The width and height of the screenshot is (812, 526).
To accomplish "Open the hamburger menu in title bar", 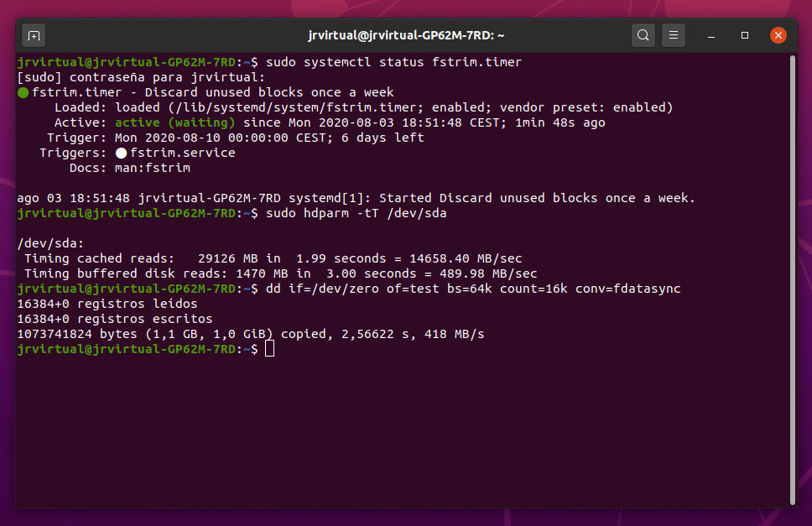I will click(674, 35).
